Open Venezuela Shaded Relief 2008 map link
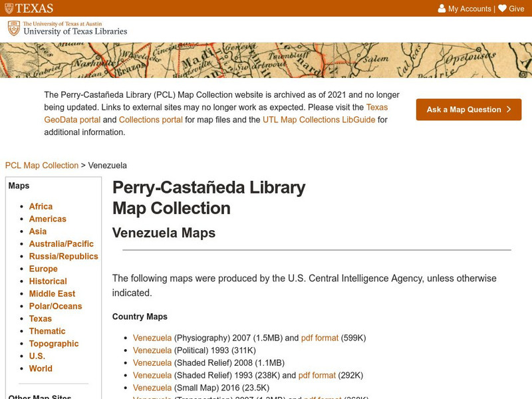This screenshot has height=399, width=532. [152, 362]
